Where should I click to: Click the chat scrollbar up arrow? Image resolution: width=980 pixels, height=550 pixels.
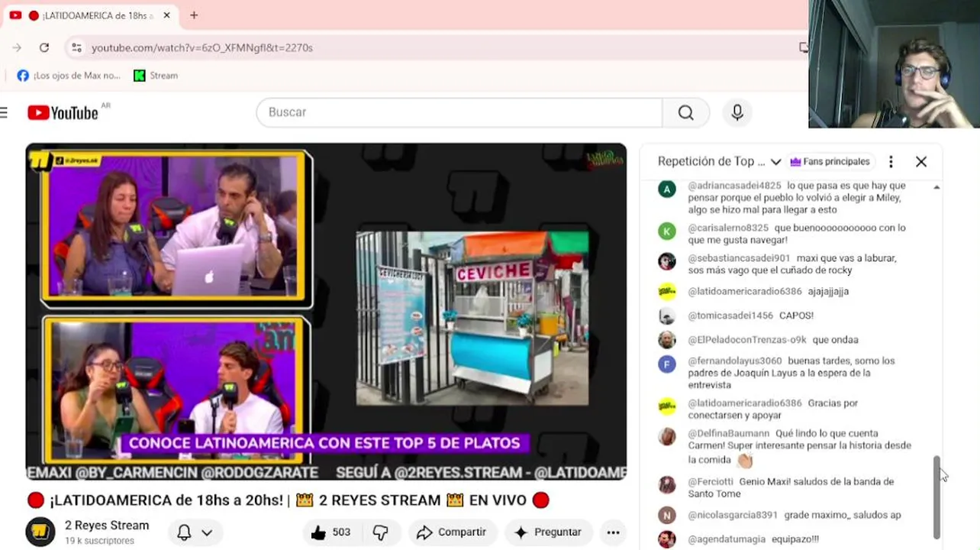coord(937,187)
